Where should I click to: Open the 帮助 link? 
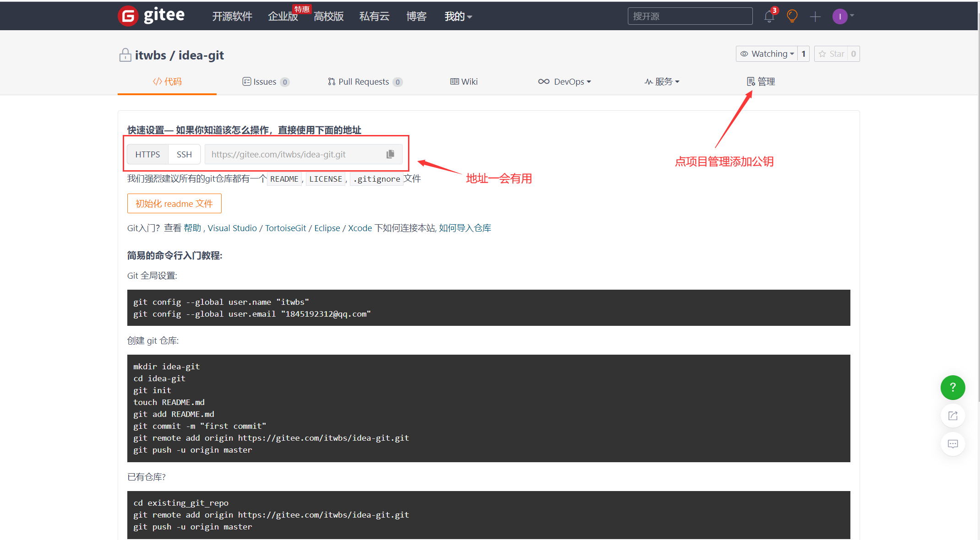(x=192, y=228)
